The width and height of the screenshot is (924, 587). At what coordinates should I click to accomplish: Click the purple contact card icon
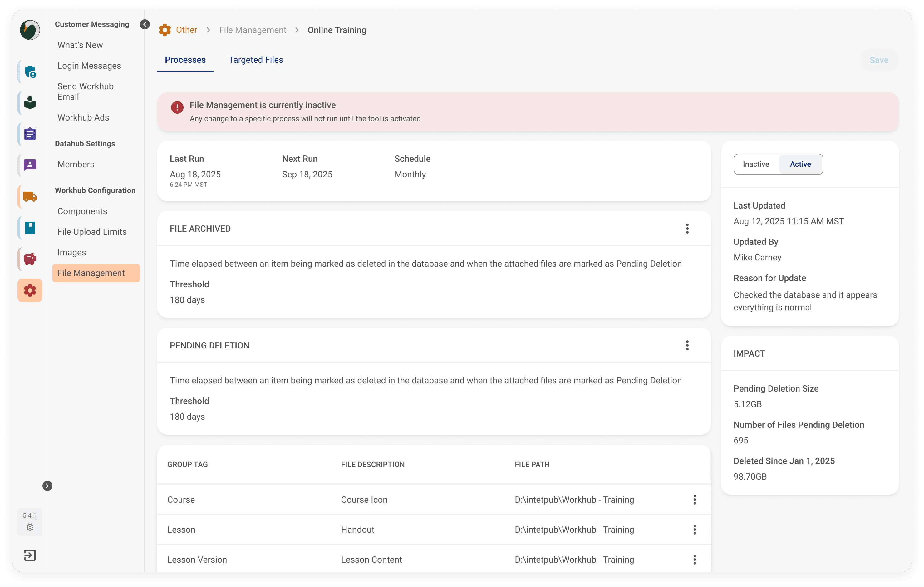[x=30, y=165]
